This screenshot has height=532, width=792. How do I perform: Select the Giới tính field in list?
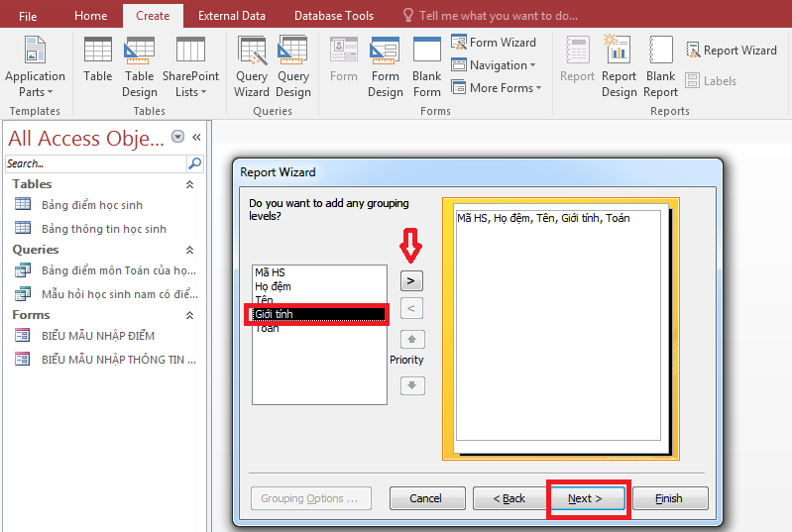click(x=317, y=314)
